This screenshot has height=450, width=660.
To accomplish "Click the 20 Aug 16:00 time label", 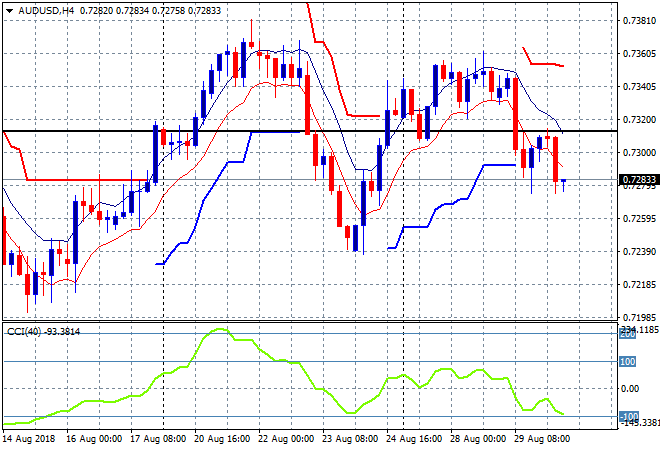I will [x=222, y=439].
